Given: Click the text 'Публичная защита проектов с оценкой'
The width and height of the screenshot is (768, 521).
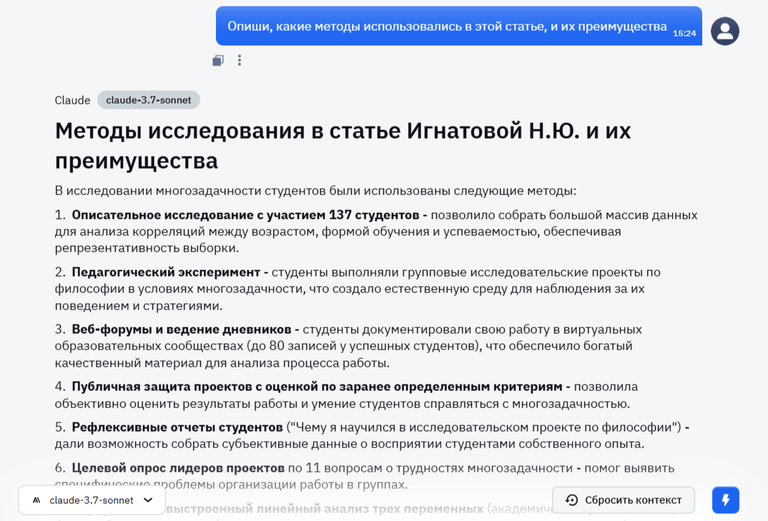Looking at the screenshot, I should pyautogui.click(x=195, y=387).
